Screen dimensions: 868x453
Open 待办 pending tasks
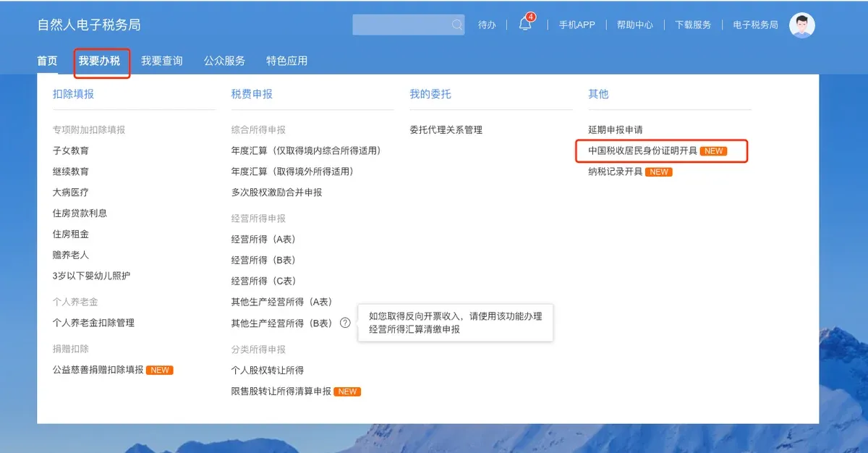coord(487,24)
